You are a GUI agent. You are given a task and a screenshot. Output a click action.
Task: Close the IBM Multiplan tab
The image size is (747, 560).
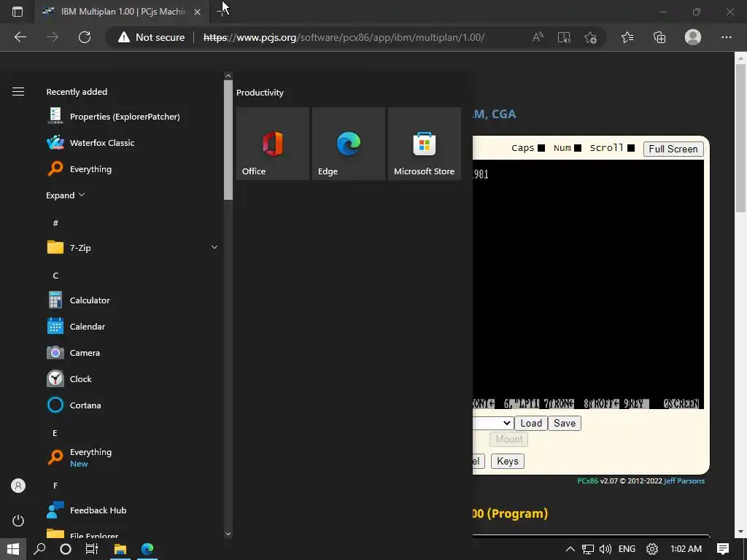197,12
